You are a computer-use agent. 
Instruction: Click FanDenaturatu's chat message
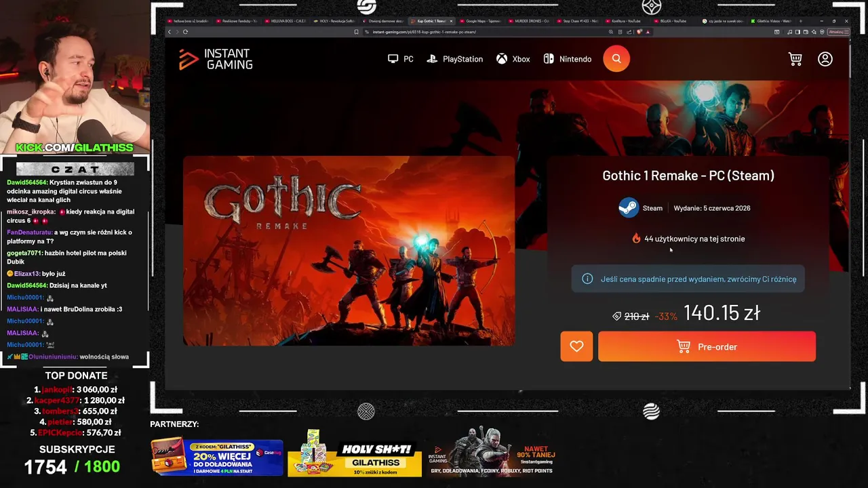[70, 237]
